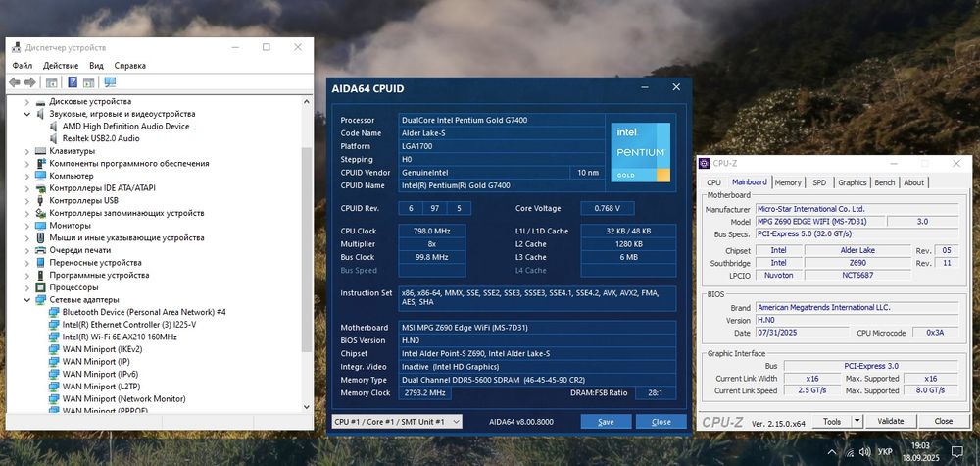Click Save in AIDA64 CPUID
The width and height of the screenshot is (980, 466).
[x=606, y=422]
